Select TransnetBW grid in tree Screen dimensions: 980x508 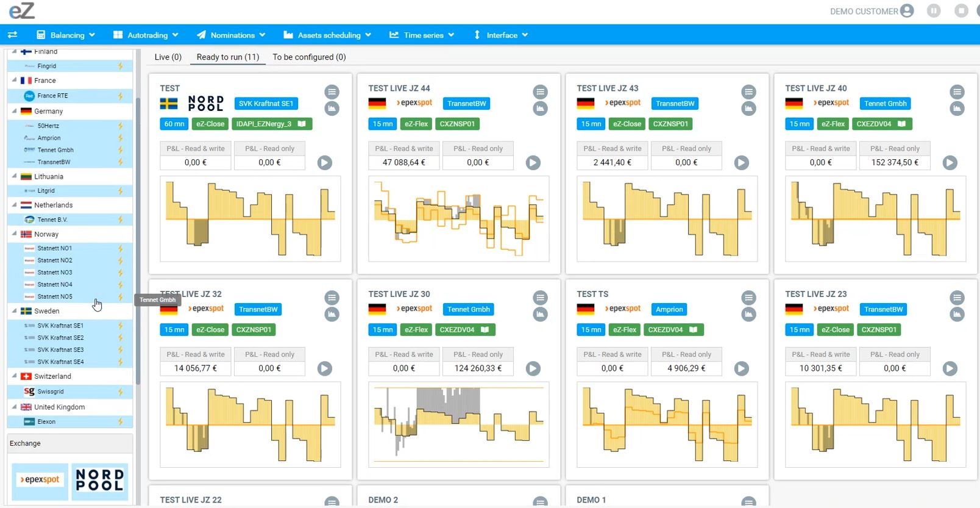point(70,162)
